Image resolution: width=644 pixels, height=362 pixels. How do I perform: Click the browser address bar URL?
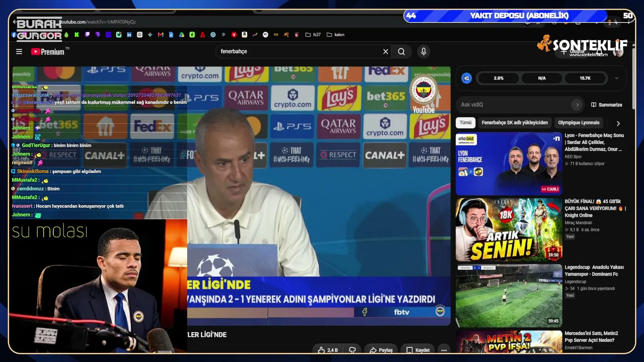pos(99,22)
